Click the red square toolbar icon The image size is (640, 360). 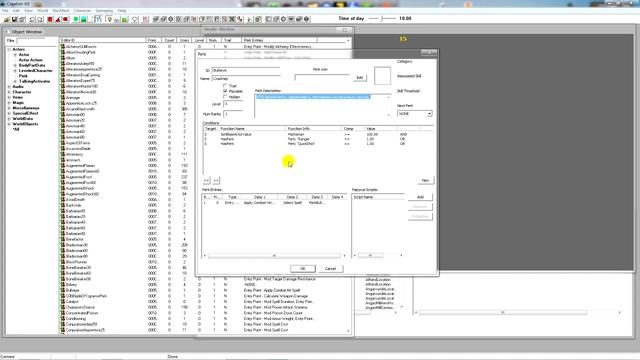point(50,19)
